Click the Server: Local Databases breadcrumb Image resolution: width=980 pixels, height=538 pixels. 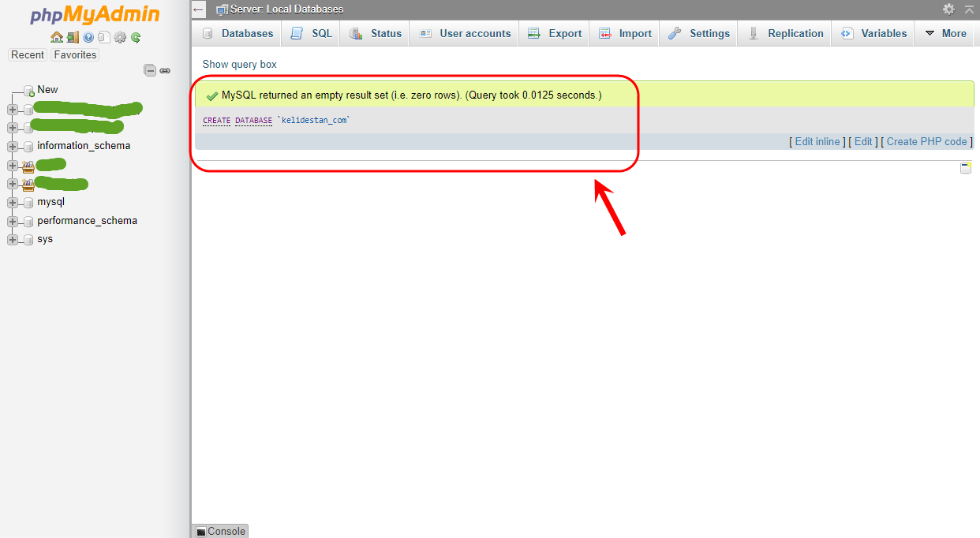[x=286, y=9]
